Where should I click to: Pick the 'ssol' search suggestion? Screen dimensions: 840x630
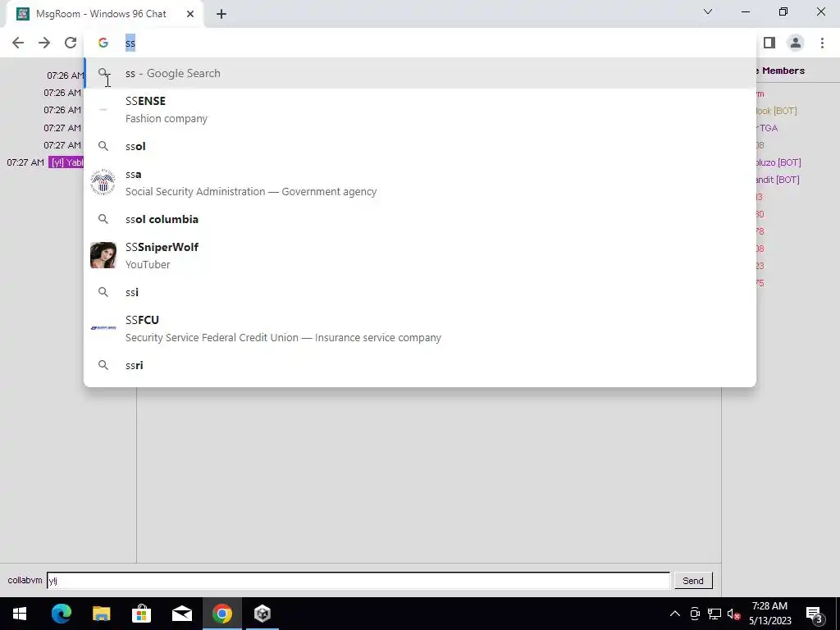pyautogui.click(x=420, y=146)
